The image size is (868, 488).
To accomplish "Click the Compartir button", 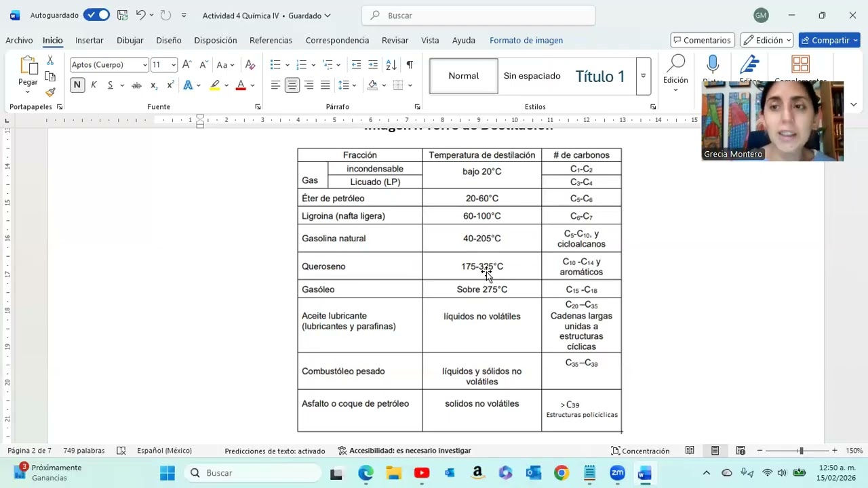I will tap(829, 40).
